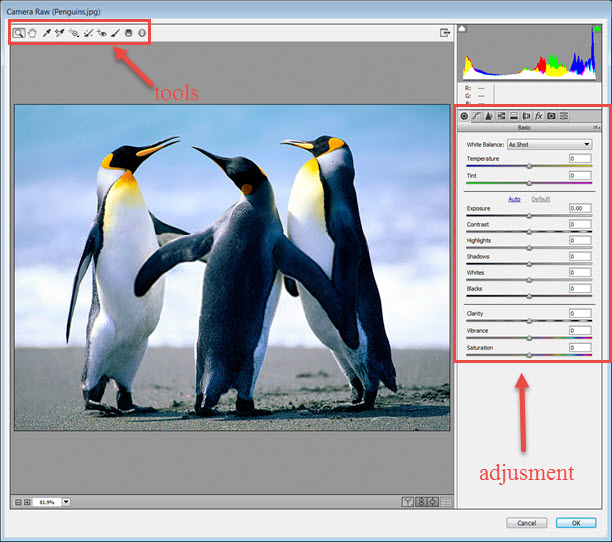
Task: Select the Radial Filter tool
Action: point(142,33)
